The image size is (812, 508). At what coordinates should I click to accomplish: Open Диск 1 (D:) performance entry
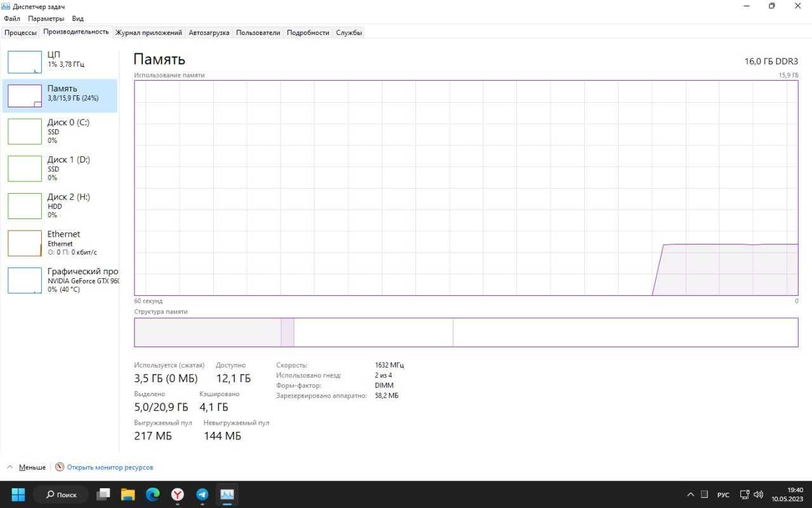point(60,168)
